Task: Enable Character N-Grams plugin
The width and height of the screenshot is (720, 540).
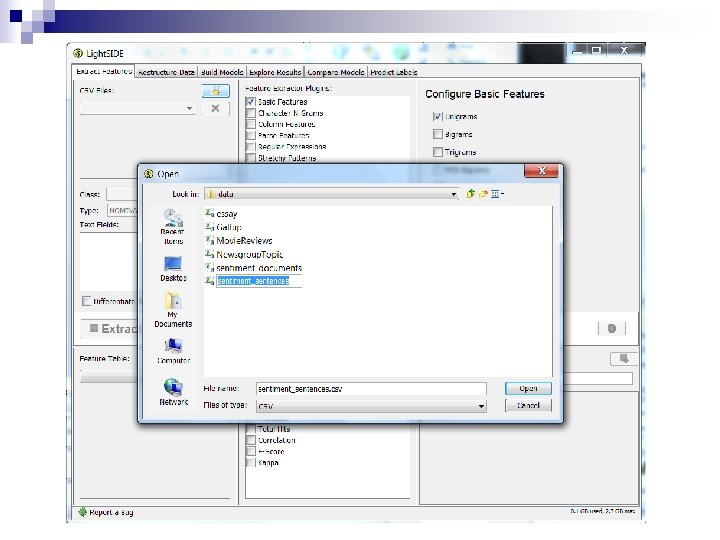Action: click(251, 113)
